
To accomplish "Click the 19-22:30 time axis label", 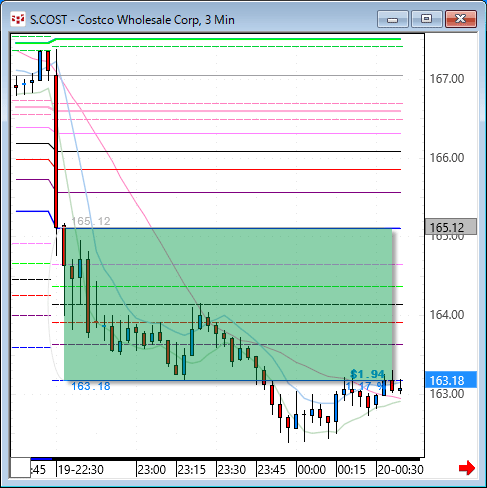I will [x=80, y=470].
